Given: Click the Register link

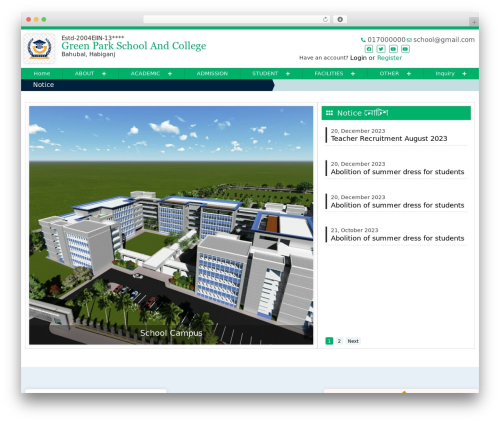Looking at the screenshot, I should pos(389,58).
